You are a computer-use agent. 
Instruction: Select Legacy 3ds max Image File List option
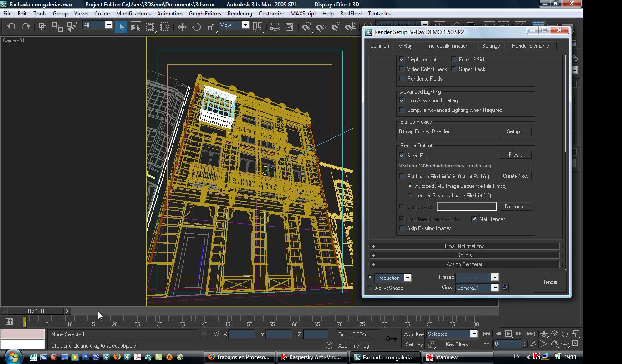point(410,196)
